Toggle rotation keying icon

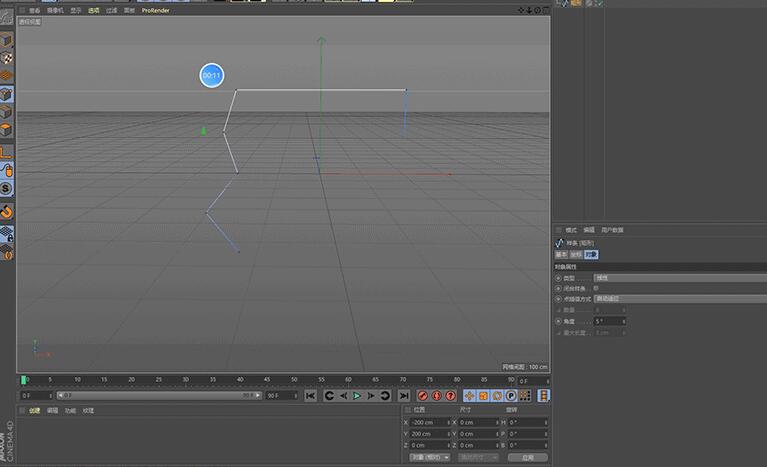pyautogui.click(x=497, y=396)
